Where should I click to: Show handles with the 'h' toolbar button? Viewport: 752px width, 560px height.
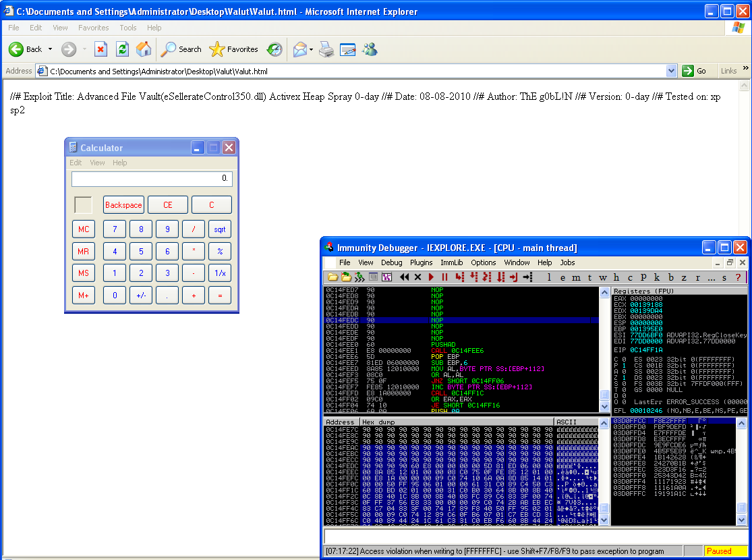[x=616, y=277]
